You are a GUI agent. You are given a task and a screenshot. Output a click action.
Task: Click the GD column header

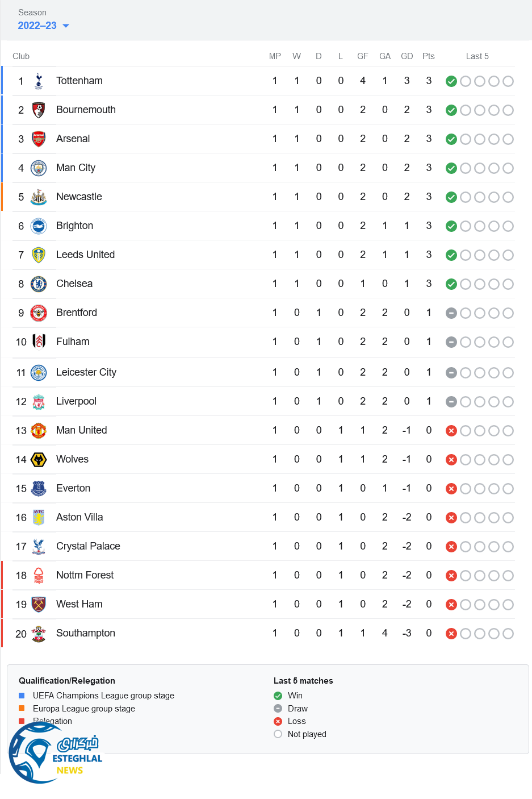(x=407, y=56)
